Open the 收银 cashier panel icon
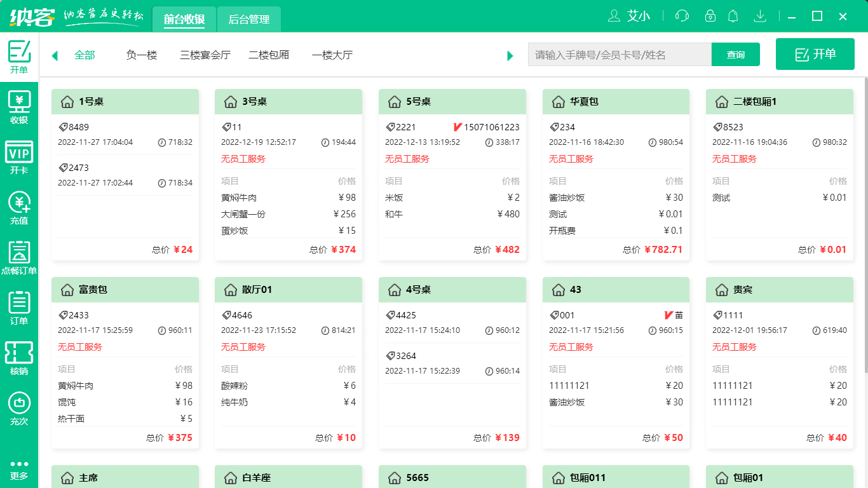 (19, 102)
